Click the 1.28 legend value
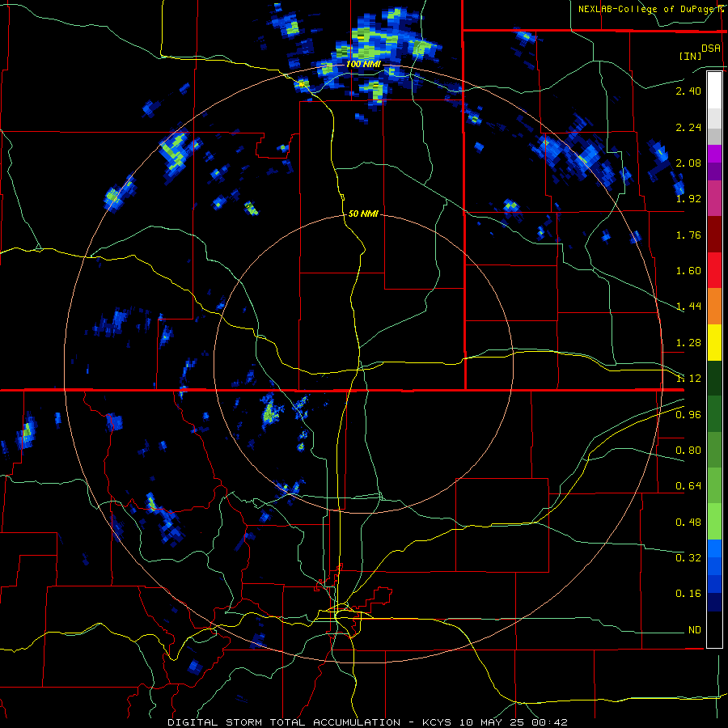 point(688,343)
